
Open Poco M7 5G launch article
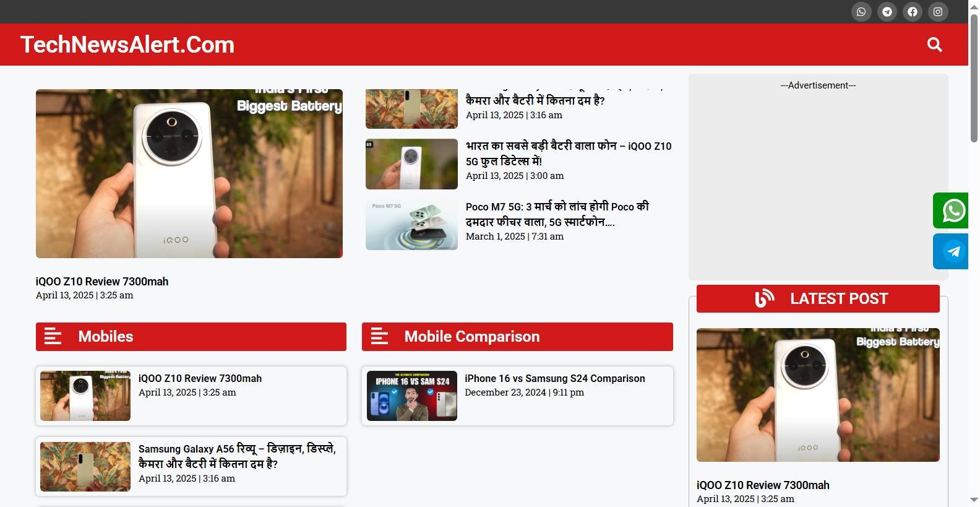[557, 214]
